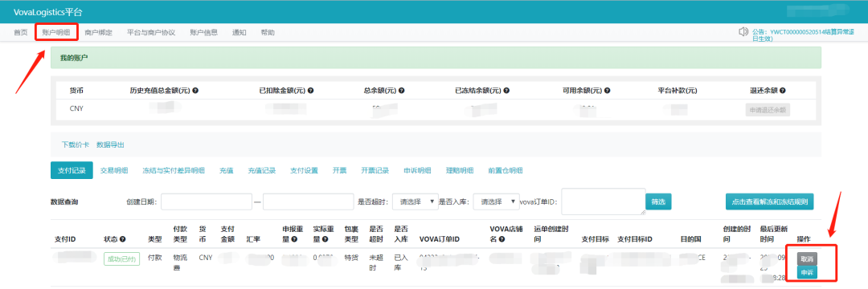The image size is (868, 289).
Task: Click 点击查看解冻和冻结规则 button
Action: (769, 202)
